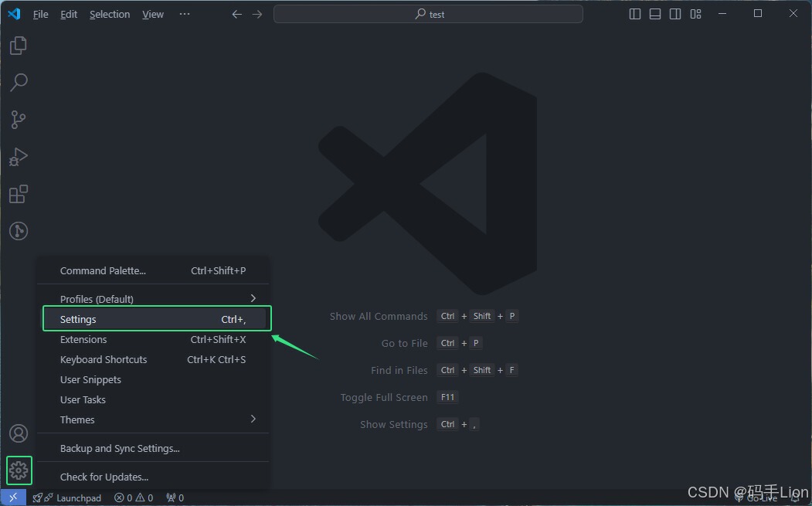The height and width of the screenshot is (506, 812).
Task: Select Extensions in the gear menu
Action: coord(153,339)
